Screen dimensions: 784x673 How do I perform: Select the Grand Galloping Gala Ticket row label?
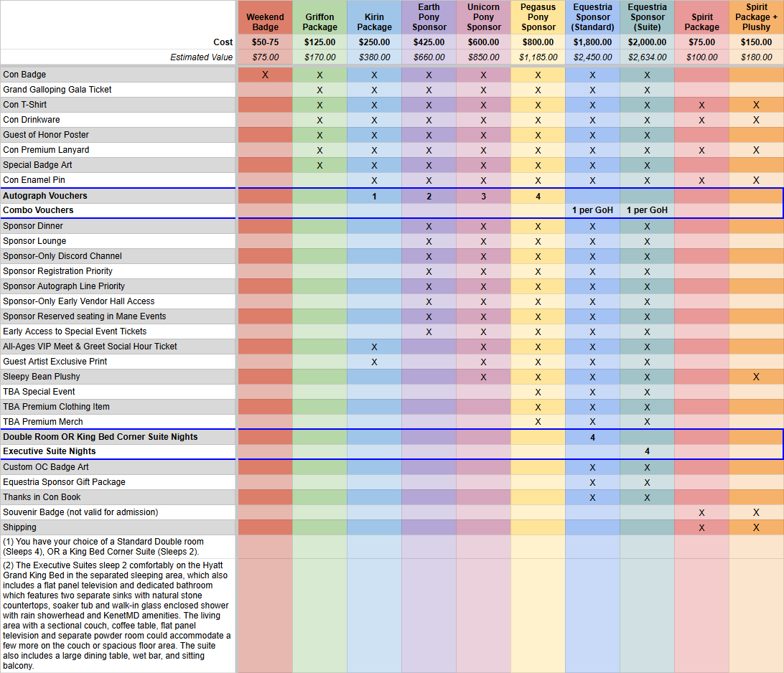pyautogui.click(x=57, y=90)
